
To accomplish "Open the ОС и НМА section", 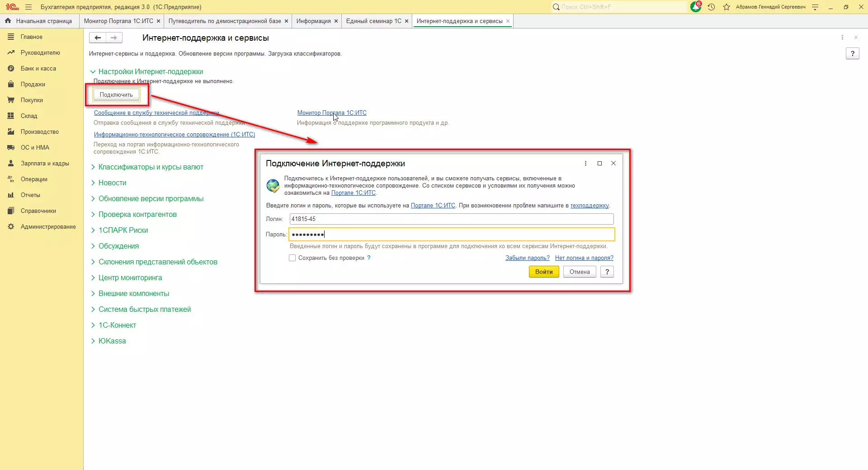I will point(42,148).
